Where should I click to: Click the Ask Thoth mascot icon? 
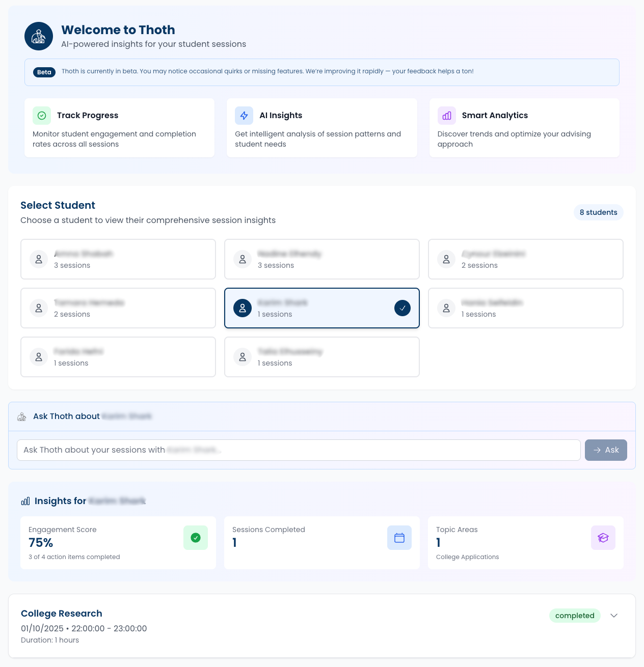point(22,416)
